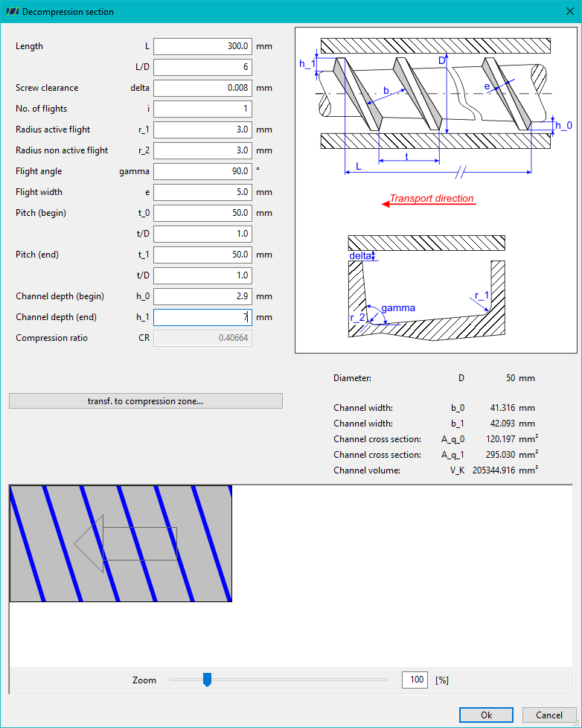Click the screw flight preview image
This screenshot has width=582, height=728.
[x=121, y=543]
